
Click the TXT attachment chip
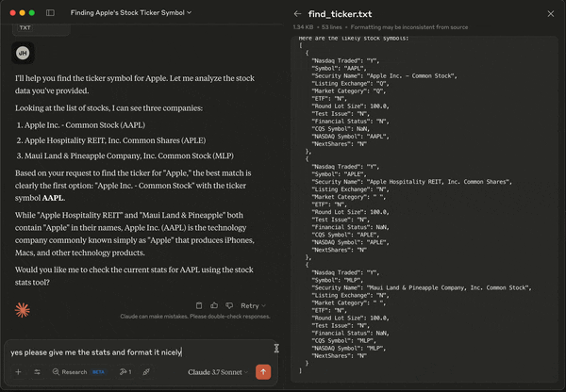pos(25,27)
